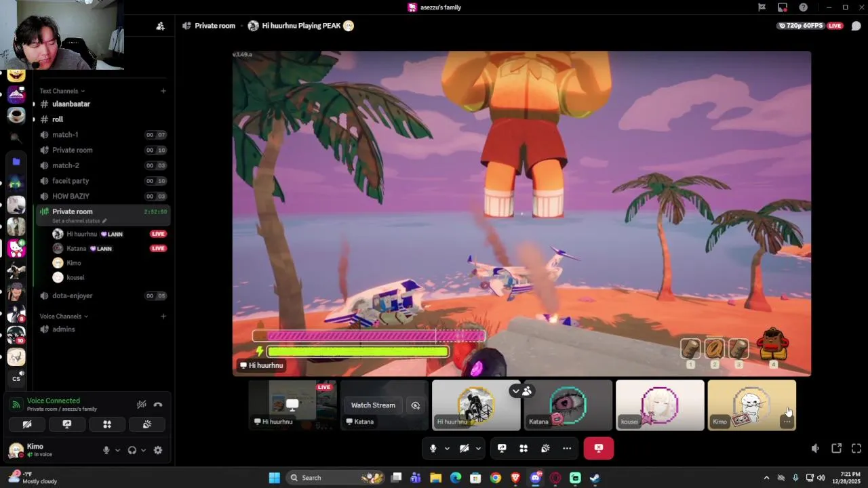Viewport: 868px width, 488px height.
Task: Pop out the stream into a window
Action: [x=837, y=448]
